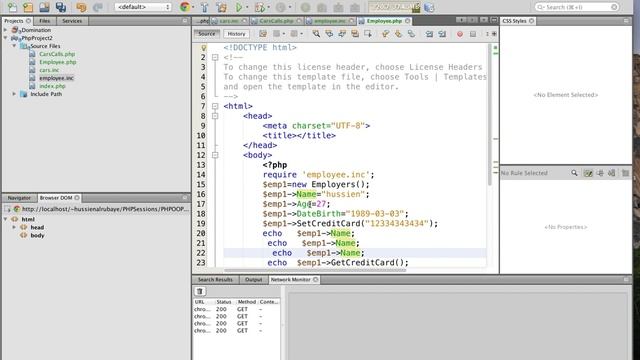Switch to the employee.inc editor tab

coord(330,21)
